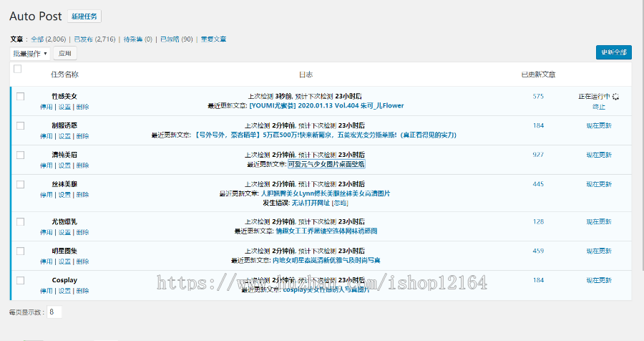Click 删除 under the 清纯美眉 task
The height and width of the screenshot is (341, 644).
(x=82, y=165)
